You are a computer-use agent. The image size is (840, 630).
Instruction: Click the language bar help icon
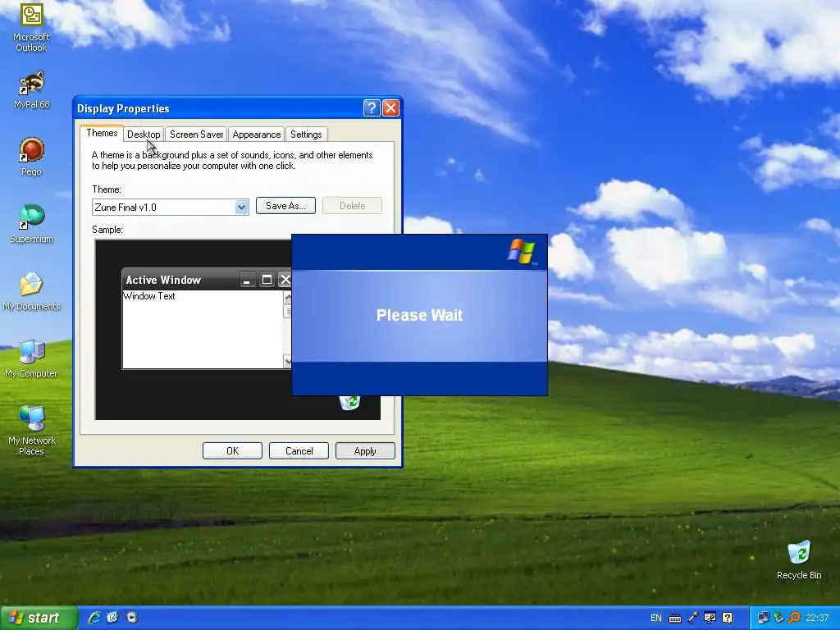pos(727,619)
